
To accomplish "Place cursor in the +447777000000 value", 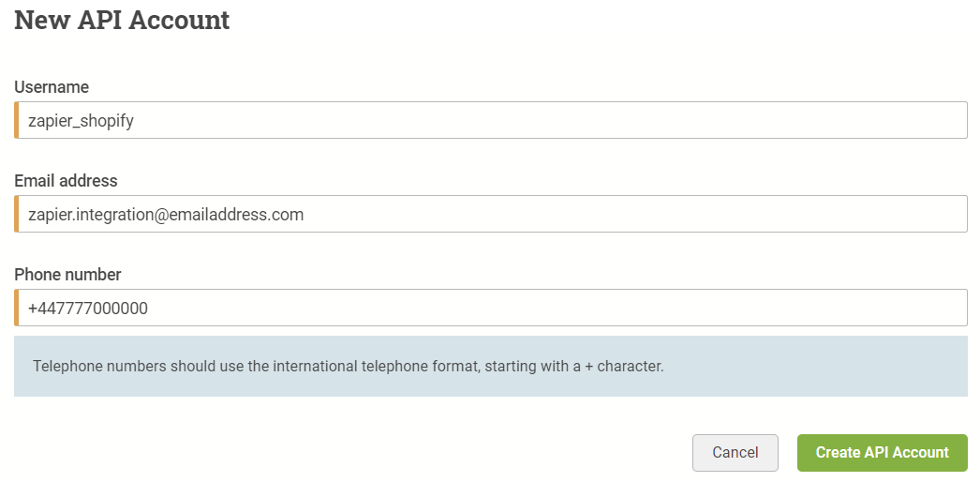I will click(87, 309).
